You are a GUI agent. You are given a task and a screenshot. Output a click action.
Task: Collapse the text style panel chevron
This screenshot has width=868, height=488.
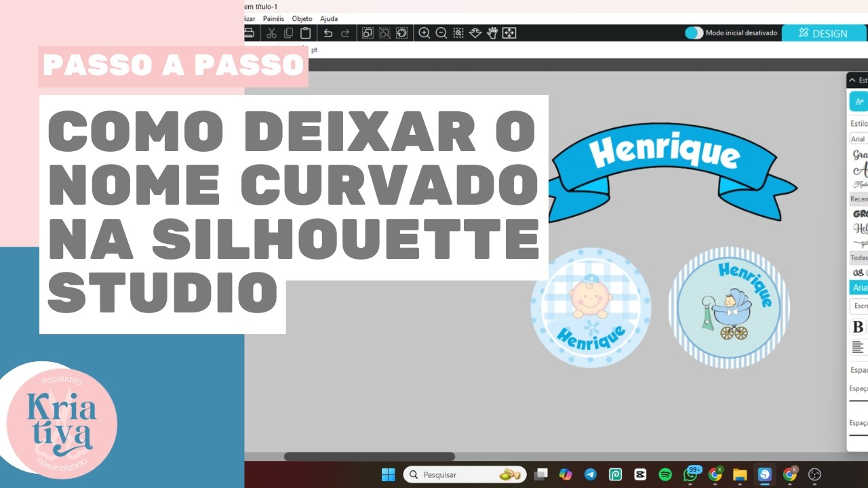(x=852, y=80)
